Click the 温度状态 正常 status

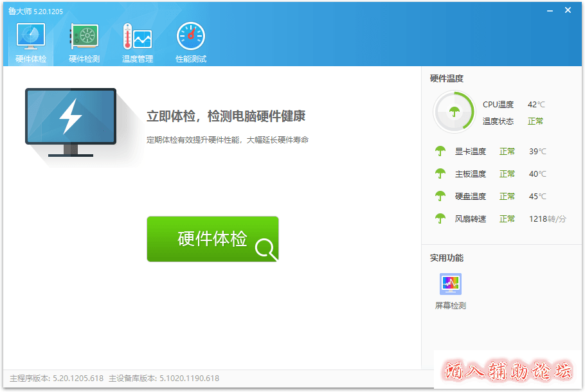coord(535,121)
